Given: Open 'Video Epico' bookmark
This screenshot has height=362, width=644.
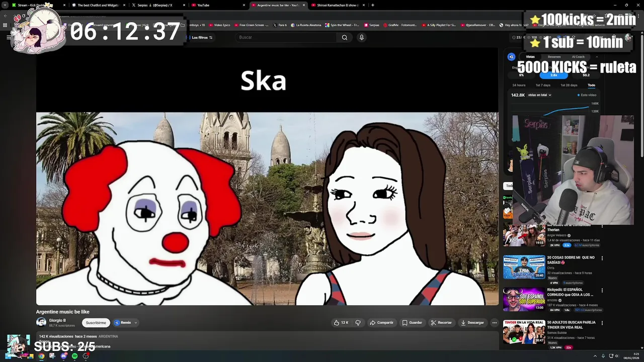Looking at the screenshot, I should 219,25.
